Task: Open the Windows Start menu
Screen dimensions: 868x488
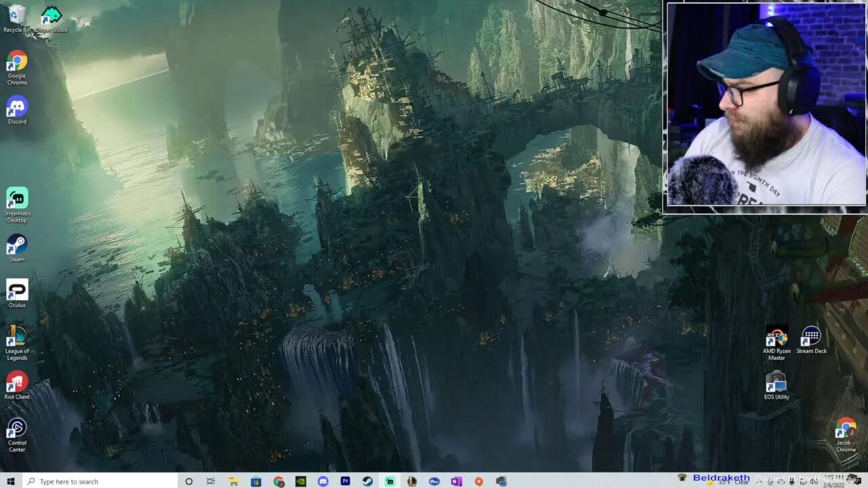Action: (x=10, y=481)
